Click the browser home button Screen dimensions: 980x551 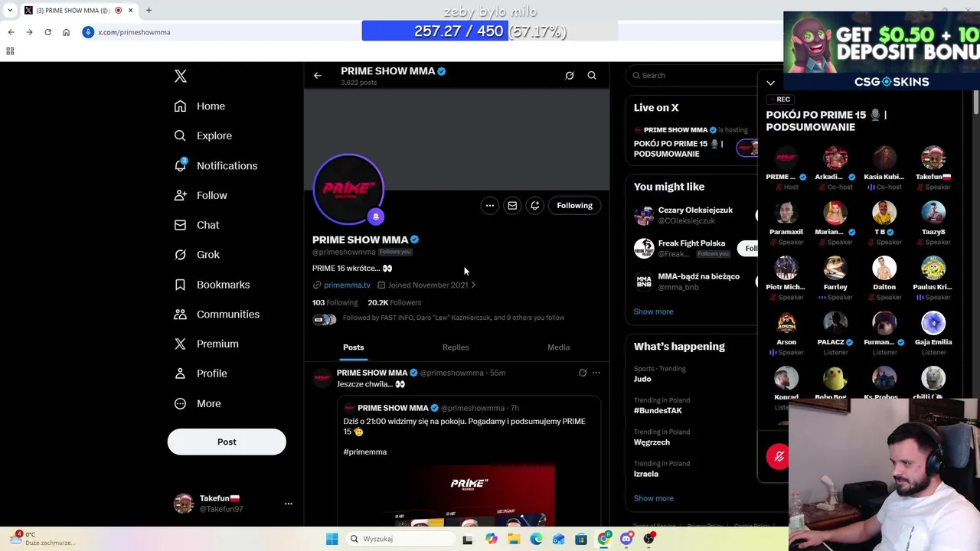click(x=66, y=32)
